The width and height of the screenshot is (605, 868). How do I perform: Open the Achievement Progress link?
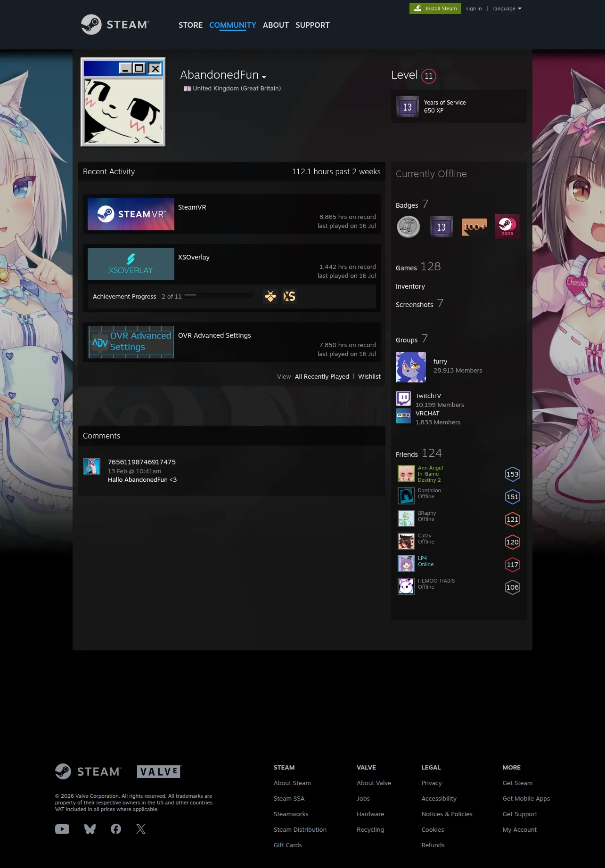click(124, 297)
